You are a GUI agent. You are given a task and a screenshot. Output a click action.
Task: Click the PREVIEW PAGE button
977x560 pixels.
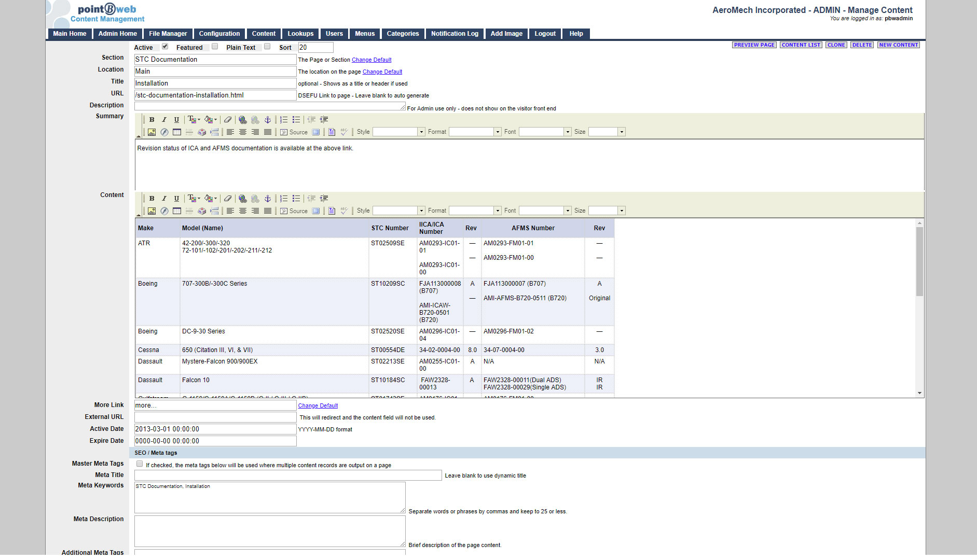click(754, 45)
